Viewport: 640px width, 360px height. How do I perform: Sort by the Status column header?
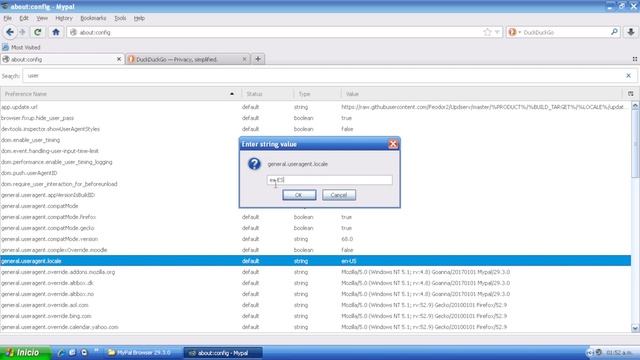267,94
